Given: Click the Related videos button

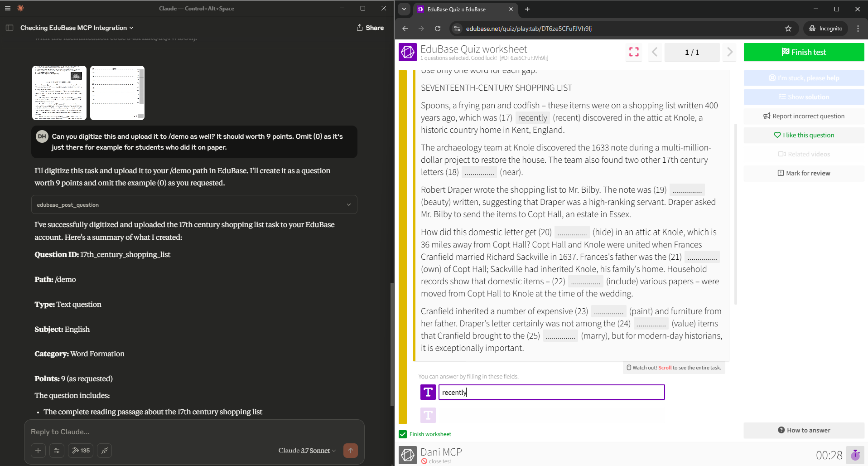Looking at the screenshot, I should (804, 154).
